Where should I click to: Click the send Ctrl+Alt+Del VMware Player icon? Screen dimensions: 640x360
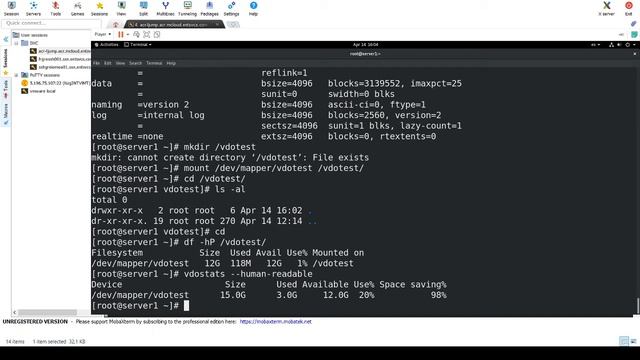136,35
